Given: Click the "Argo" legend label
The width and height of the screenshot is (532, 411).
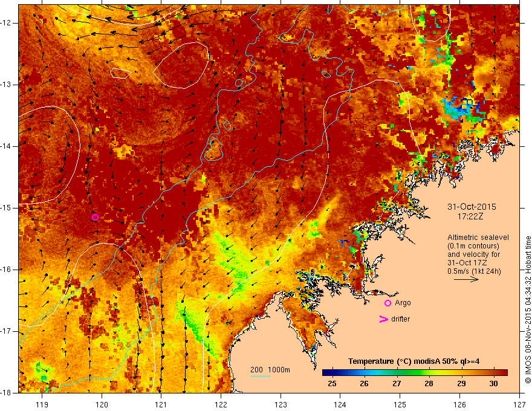Looking at the screenshot, I should 403,303.
